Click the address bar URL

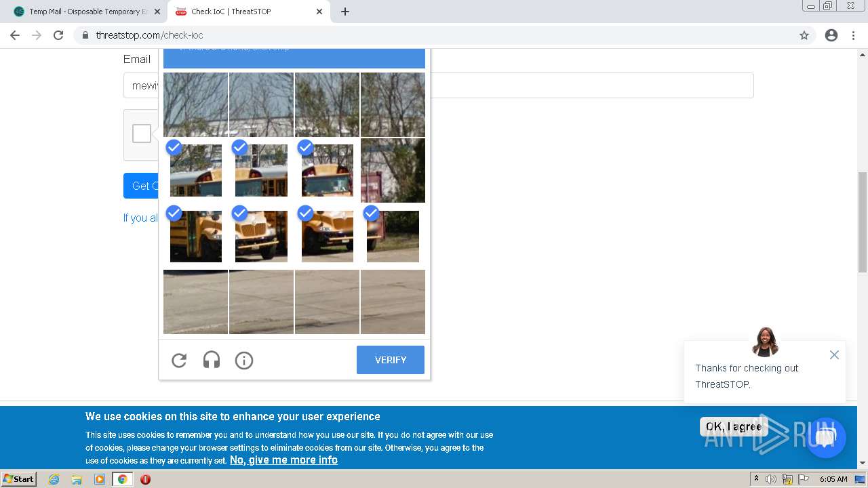point(149,35)
